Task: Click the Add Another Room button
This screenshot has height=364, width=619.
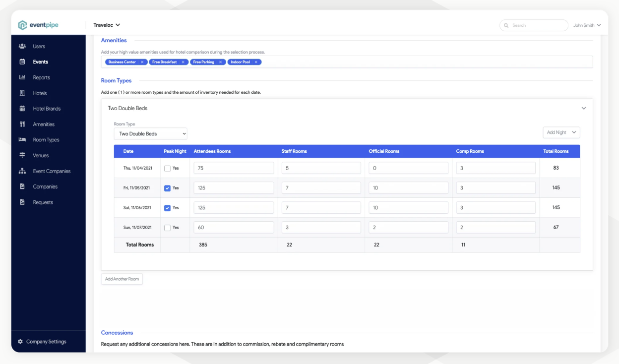Action: pyautogui.click(x=122, y=279)
